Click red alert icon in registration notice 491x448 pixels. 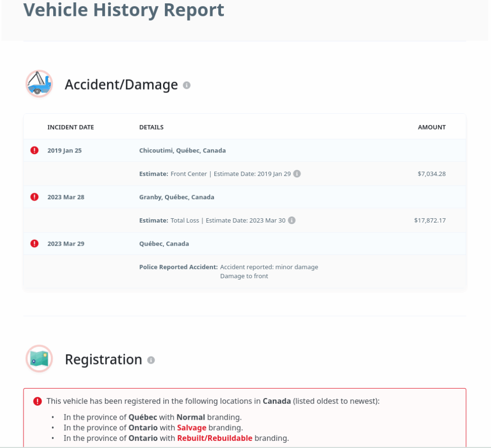point(37,401)
